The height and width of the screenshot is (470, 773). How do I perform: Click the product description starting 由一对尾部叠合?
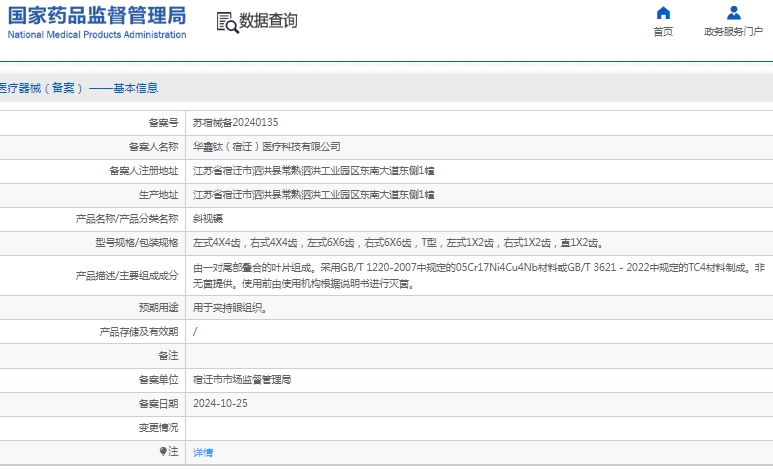coord(479,275)
